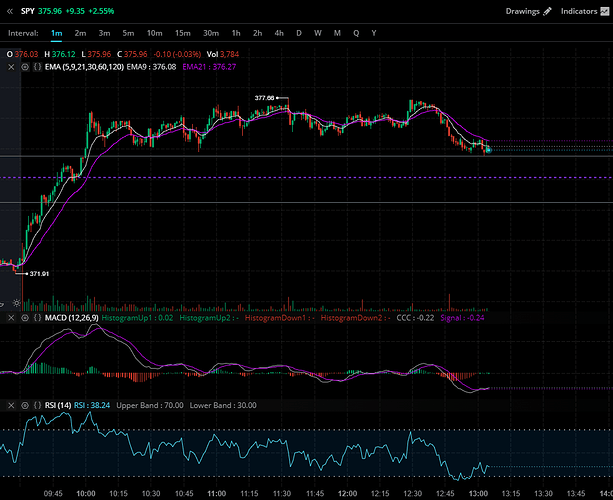Switch to the daily D interval

pyautogui.click(x=299, y=33)
